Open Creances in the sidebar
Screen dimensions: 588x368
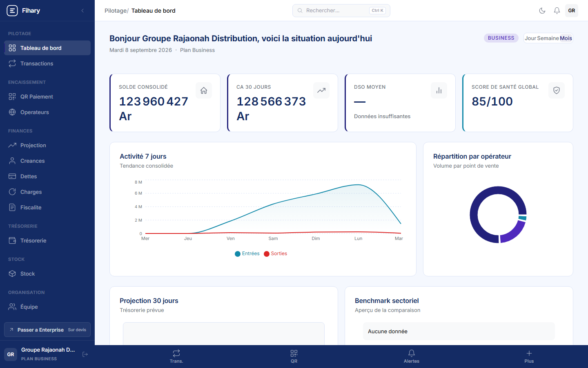pyautogui.click(x=47, y=161)
